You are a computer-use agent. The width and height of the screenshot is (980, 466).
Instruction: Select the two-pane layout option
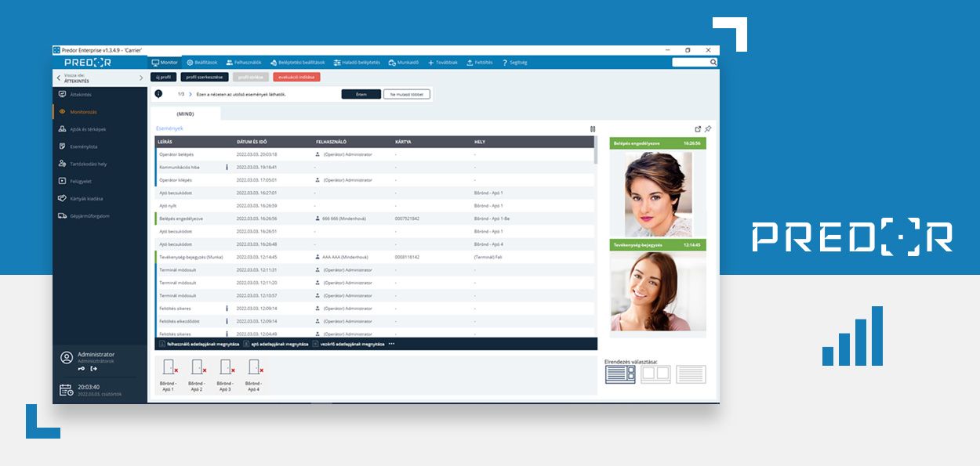point(655,374)
